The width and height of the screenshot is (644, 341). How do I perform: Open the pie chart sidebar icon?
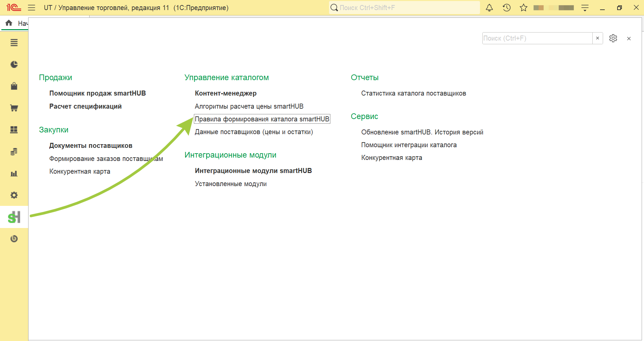pos(14,64)
